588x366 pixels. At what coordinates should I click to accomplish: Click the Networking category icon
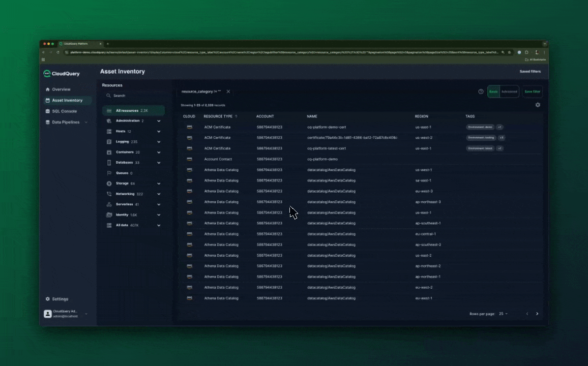tap(109, 194)
